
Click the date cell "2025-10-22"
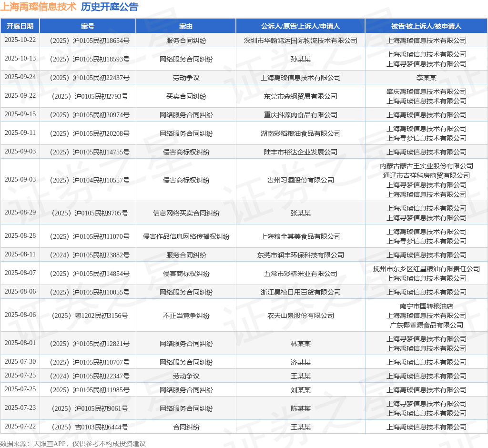[20, 40]
